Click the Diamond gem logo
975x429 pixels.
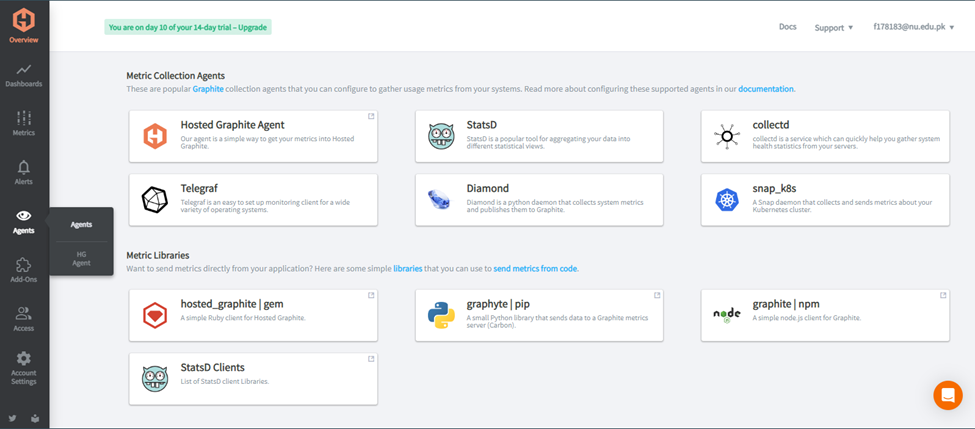pos(438,200)
